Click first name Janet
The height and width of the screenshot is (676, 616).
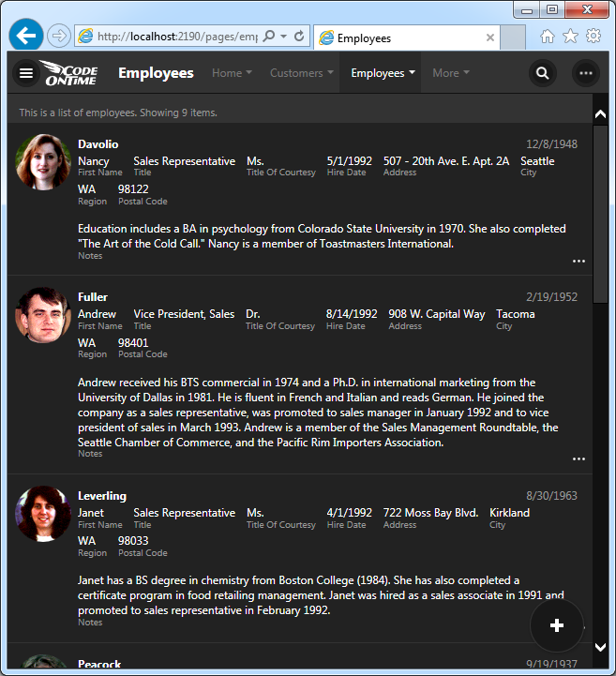tap(91, 513)
